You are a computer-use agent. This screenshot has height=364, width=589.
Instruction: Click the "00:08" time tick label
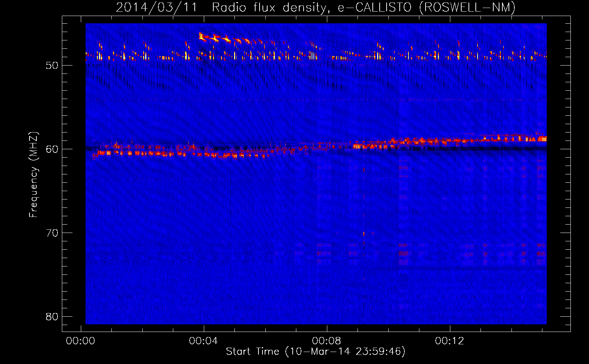point(327,341)
